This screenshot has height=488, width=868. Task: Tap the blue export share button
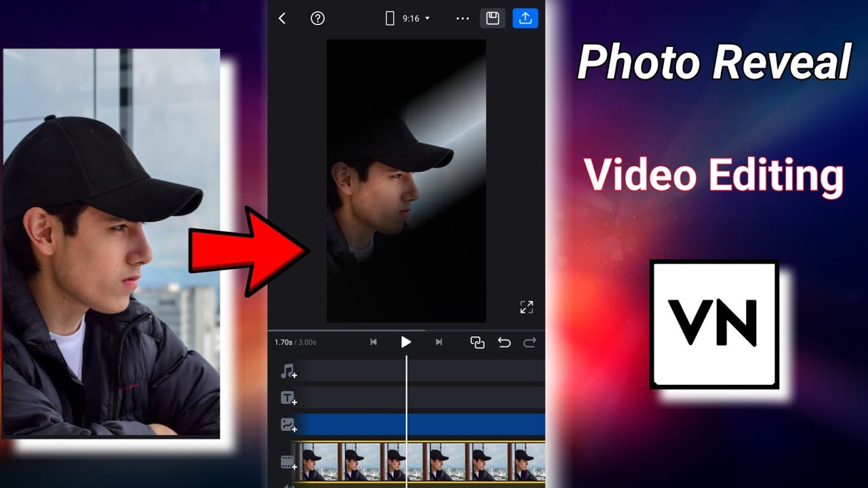click(526, 18)
